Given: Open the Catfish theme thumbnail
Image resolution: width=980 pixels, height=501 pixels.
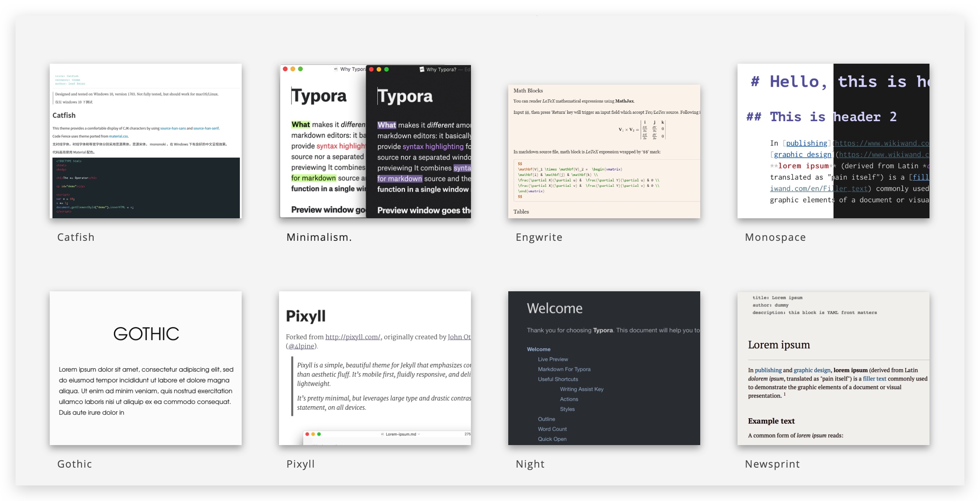Looking at the screenshot, I should [x=145, y=141].
